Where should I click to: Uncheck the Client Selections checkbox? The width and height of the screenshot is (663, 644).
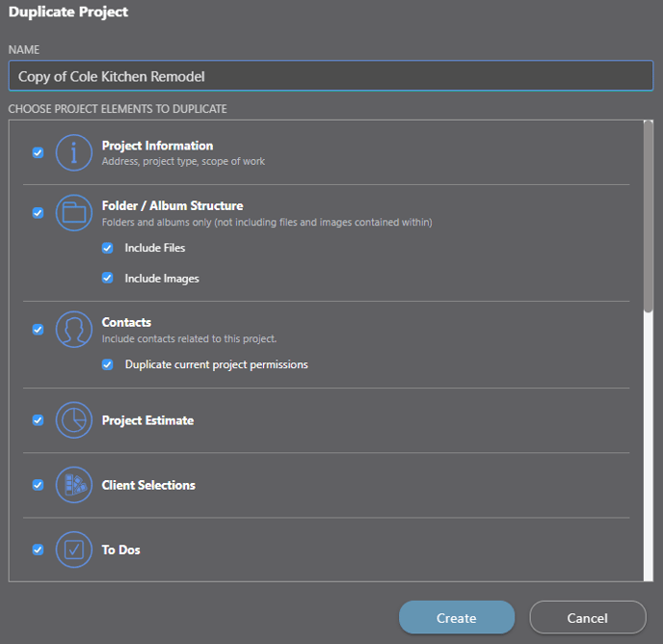[x=38, y=485]
